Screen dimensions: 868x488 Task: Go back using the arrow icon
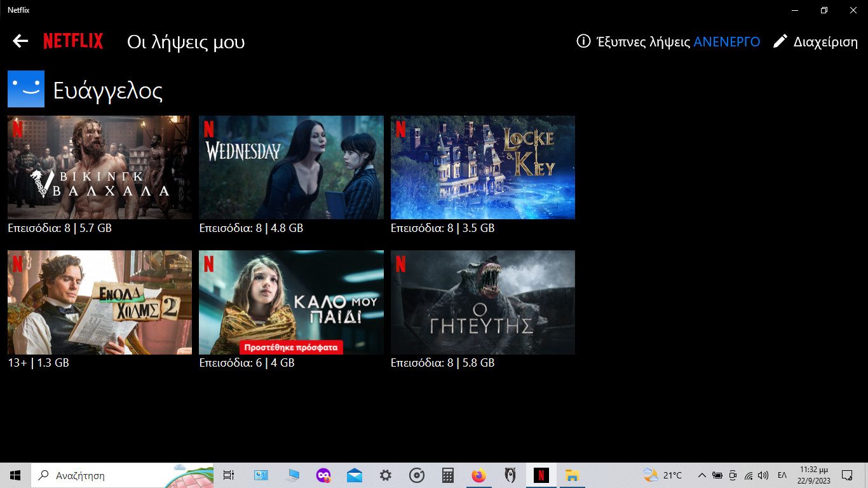click(x=20, y=41)
